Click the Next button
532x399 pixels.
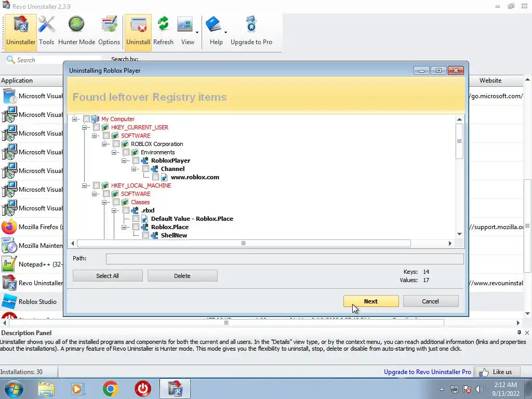[x=371, y=301]
